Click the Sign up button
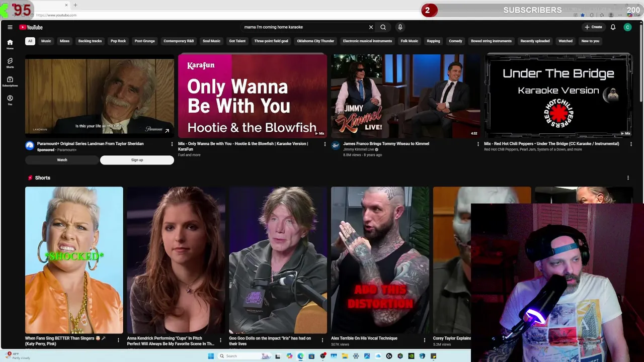Image resolution: width=644 pixels, height=362 pixels. [x=137, y=160]
